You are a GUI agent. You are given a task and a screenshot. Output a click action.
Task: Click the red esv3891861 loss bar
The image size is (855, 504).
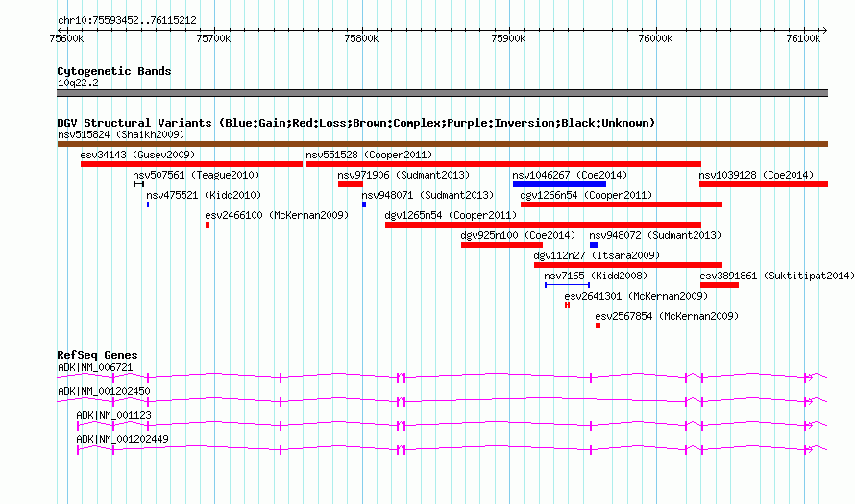(720, 285)
